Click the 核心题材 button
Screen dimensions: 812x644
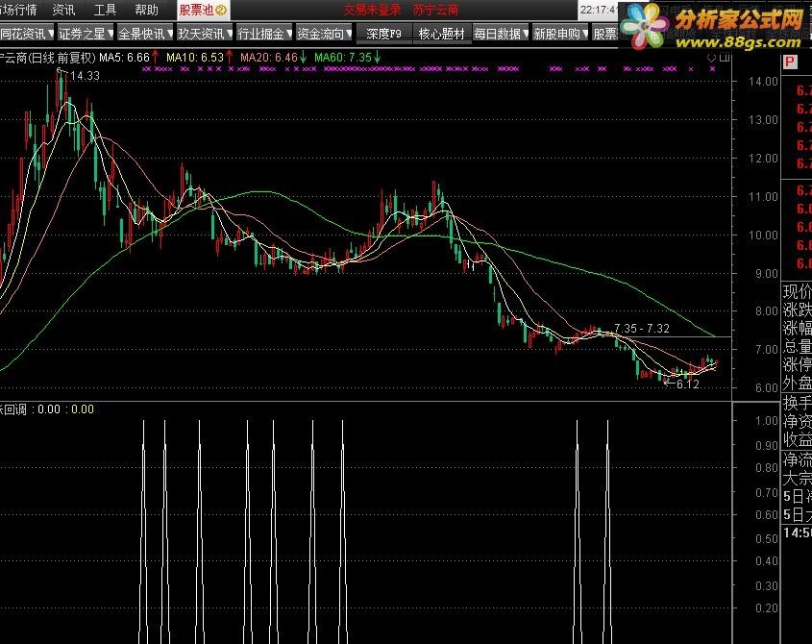pos(442,34)
